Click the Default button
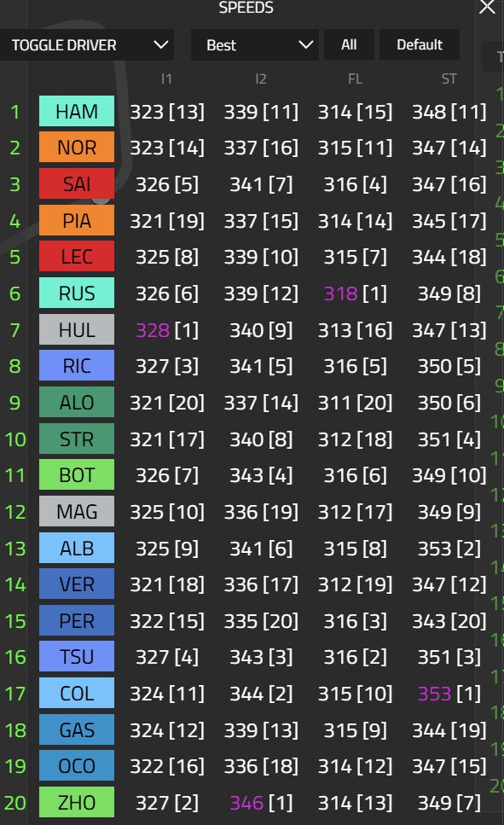Viewport: 504px width, 825px height. click(420, 44)
